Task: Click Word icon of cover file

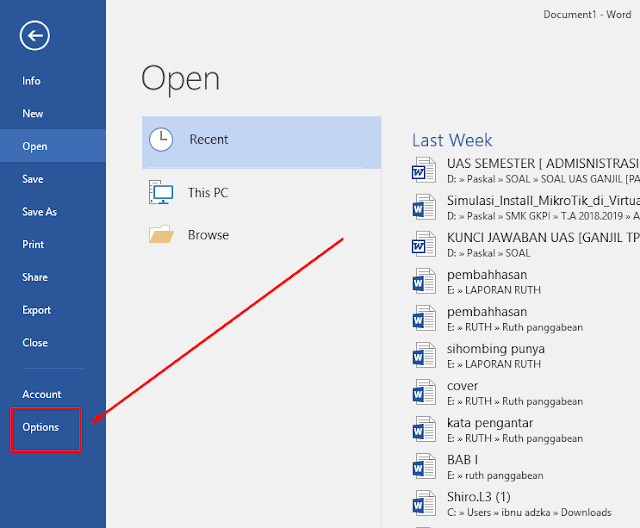Action: coord(424,393)
